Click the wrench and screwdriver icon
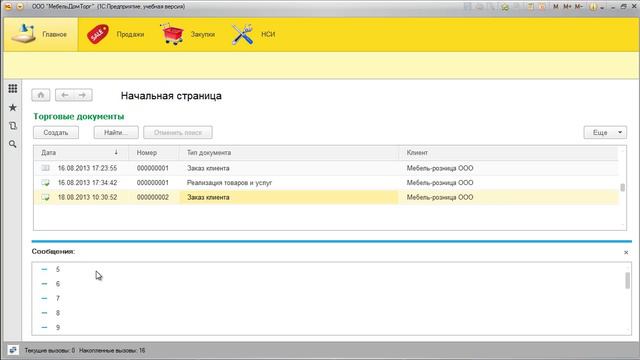Image resolution: width=640 pixels, height=360 pixels. [x=242, y=34]
